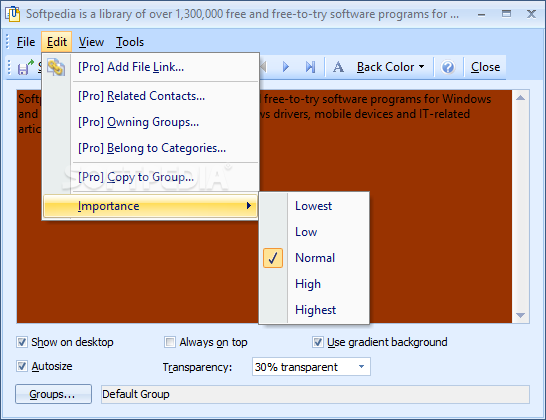Enable Always on top checkbox
The image size is (546, 420).
pos(170,342)
